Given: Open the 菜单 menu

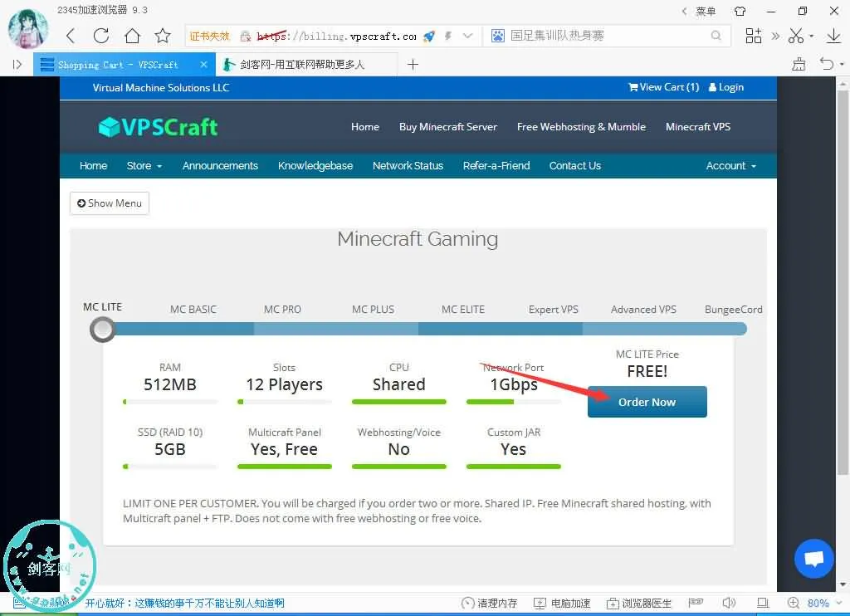Looking at the screenshot, I should (706, 12).
